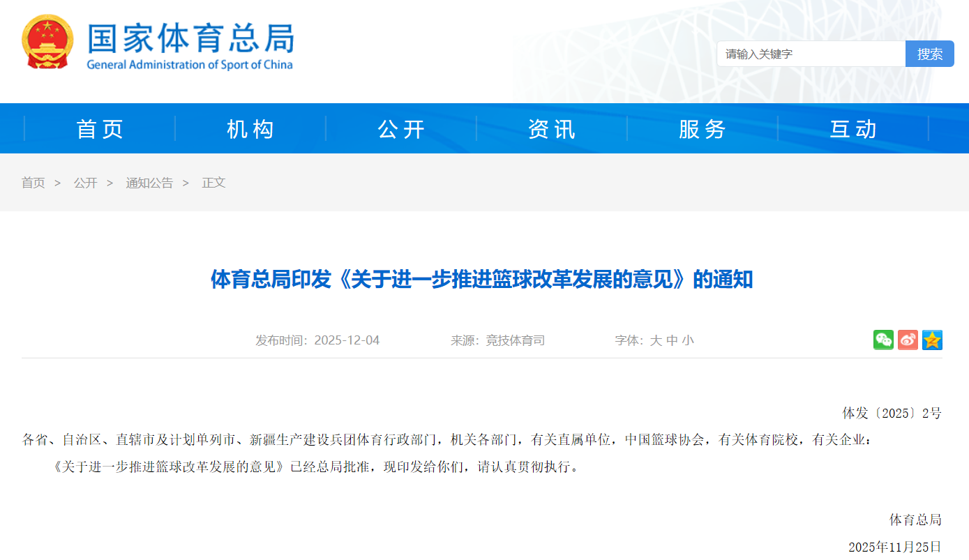Click the 搜索 search button
969x560 pixels.
[x=929, y=54]
